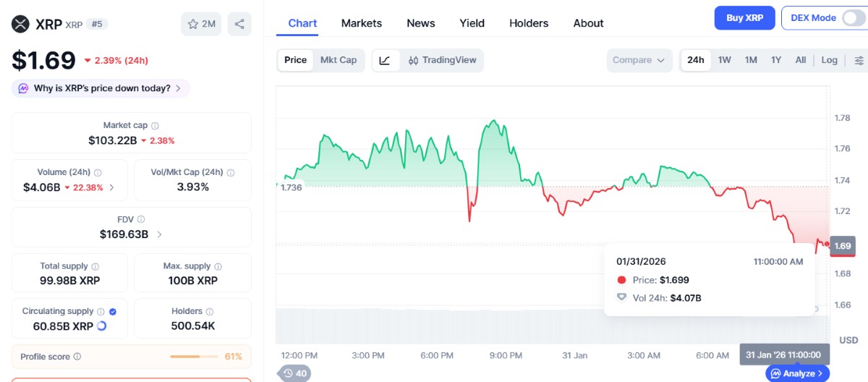Image resolution: width=868 pixels, height=382 pixels.
Task: Set chart range to All
Action: point(801,60)
